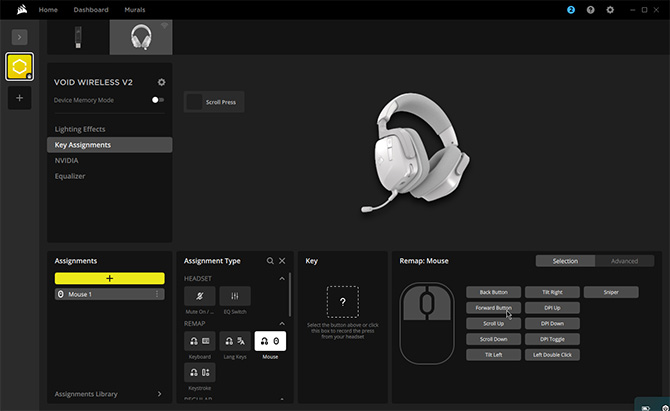Image resolution: width=670 pixels, height=411 pixels.
Task: Select the Tilt Left option
Action: 494,355
